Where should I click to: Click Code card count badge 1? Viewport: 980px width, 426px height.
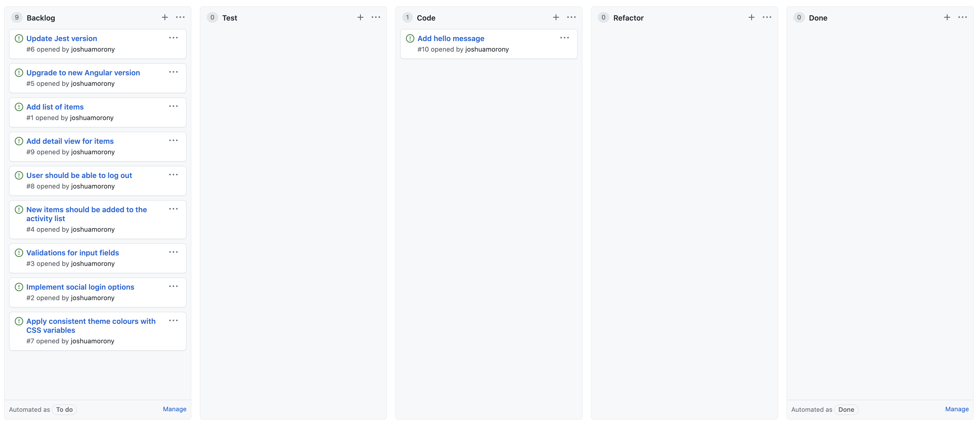tap(407, 17)
